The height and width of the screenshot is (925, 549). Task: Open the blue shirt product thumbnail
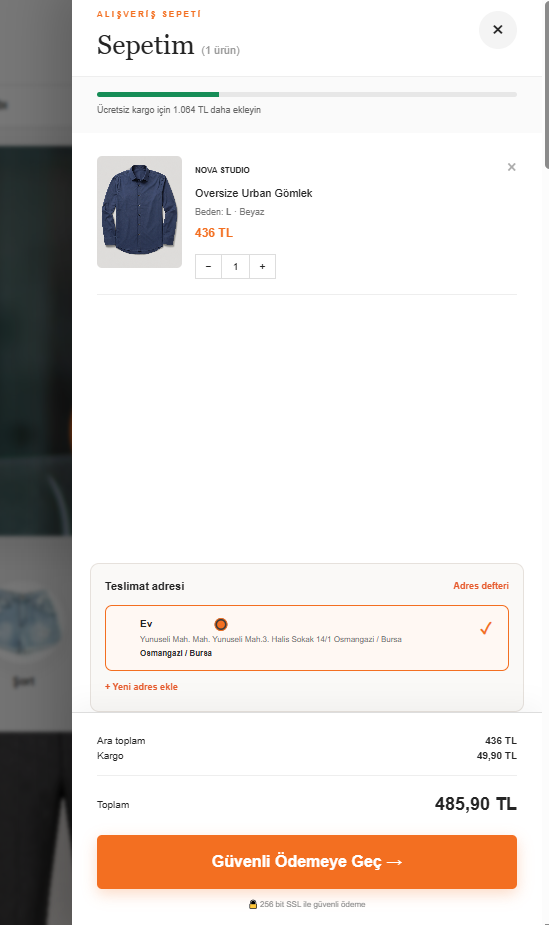tap(139, 212)
